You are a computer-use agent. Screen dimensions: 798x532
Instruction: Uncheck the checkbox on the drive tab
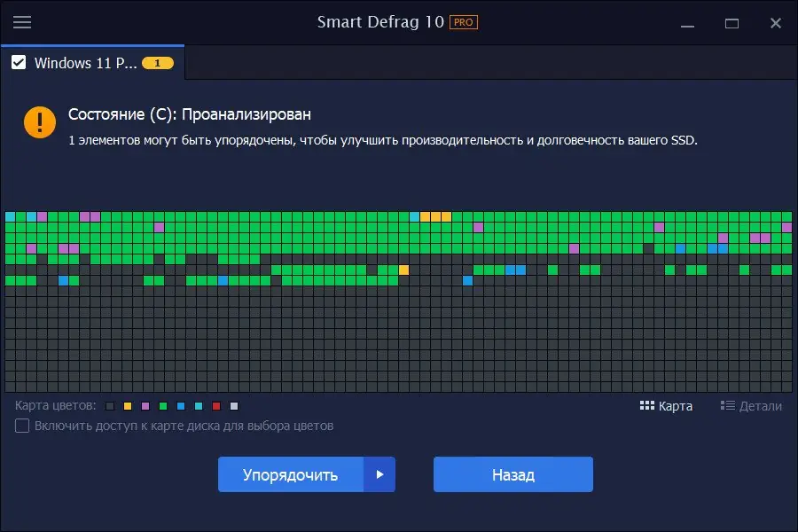[x=20, y=63]
